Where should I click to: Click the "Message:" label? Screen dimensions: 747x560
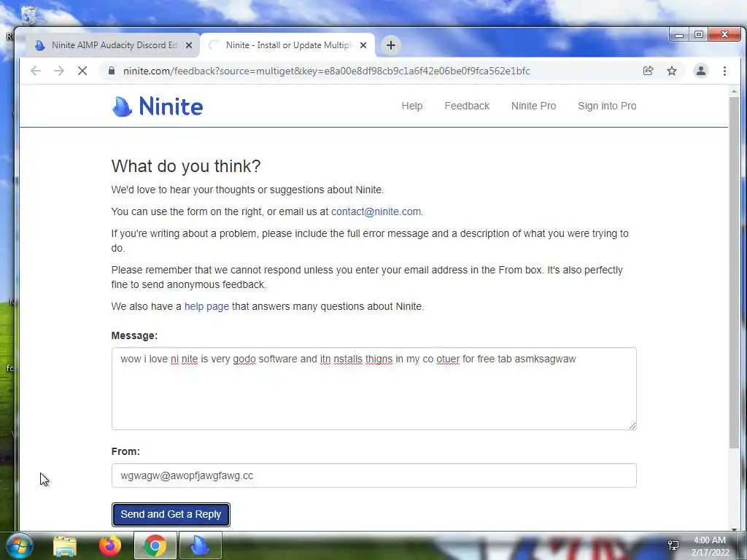(x=134, y=335)
